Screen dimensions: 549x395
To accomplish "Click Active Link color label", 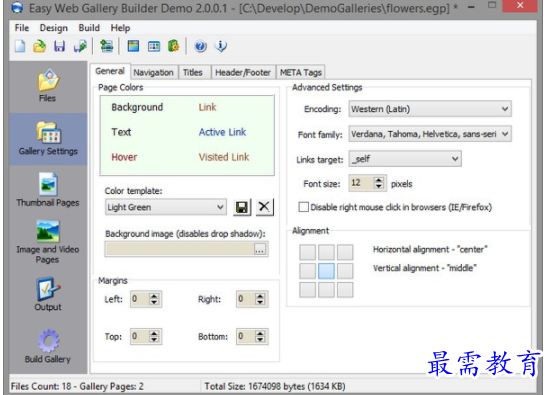I will point(223,132).
